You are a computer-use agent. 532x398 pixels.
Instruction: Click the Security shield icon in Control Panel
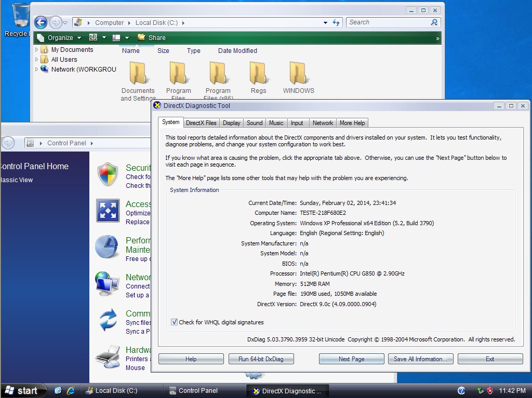click(108, 174)
